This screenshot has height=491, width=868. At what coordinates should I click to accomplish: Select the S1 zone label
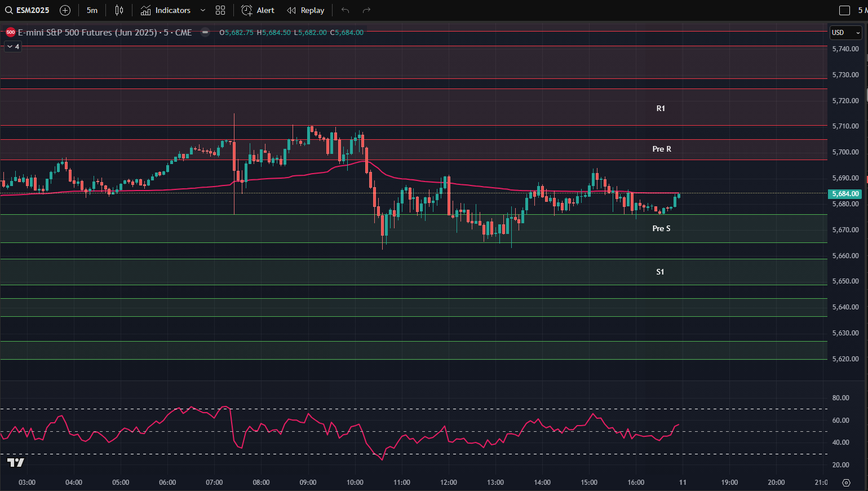click(660, 272)
